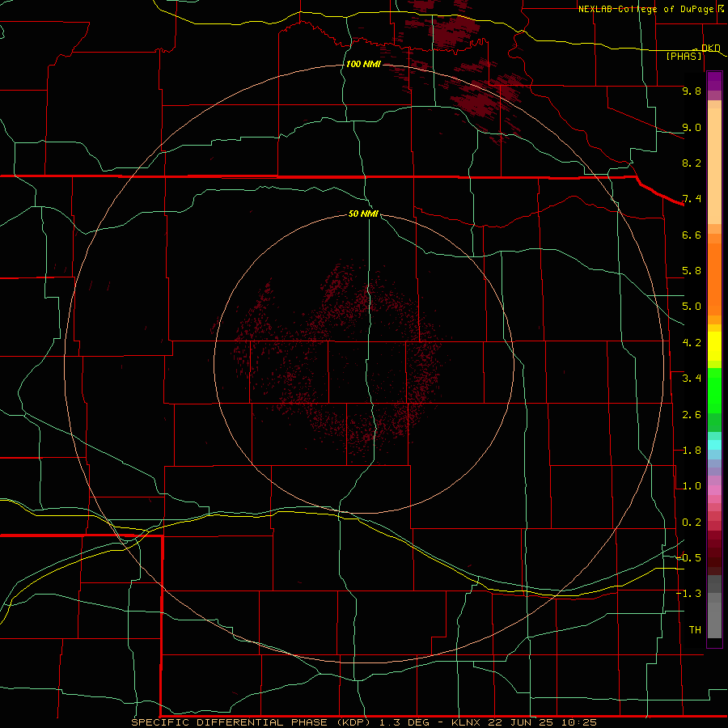Click the TH label on the legend

[x=695, y=630]
